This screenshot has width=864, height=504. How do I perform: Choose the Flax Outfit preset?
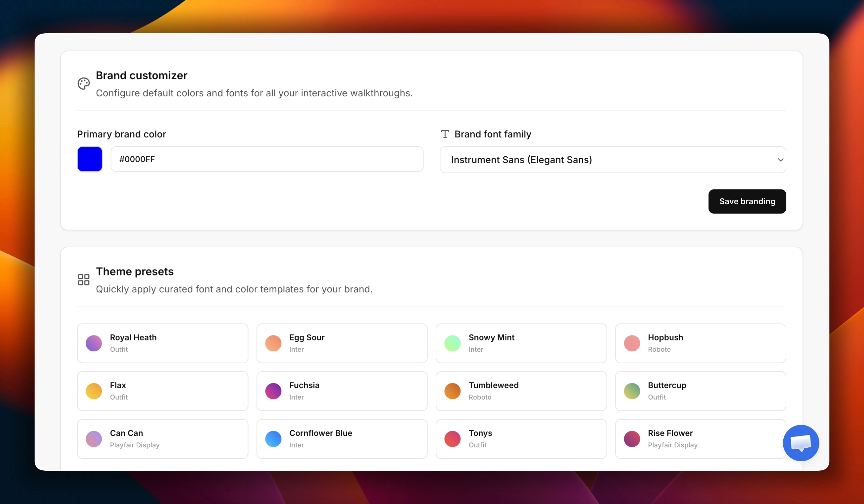162,391
